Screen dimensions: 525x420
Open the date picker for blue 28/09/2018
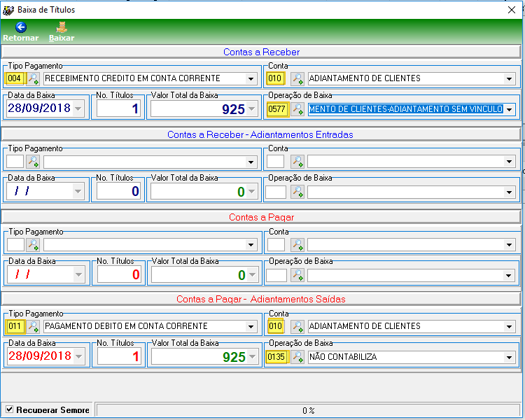tap(78, 108)
